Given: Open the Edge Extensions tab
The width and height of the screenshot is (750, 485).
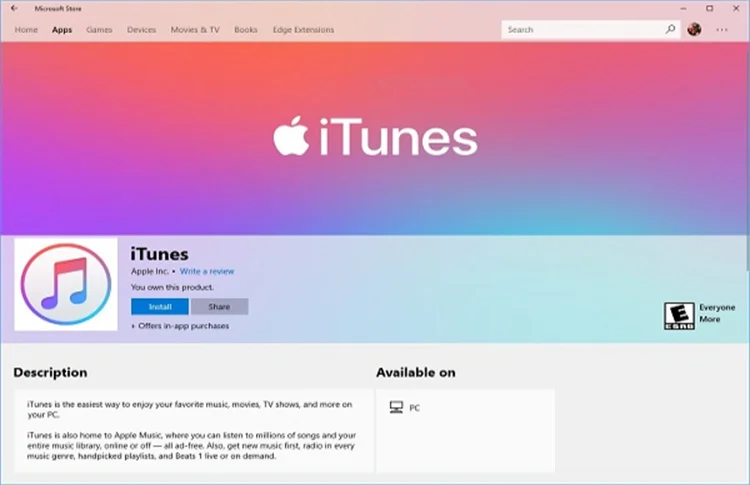Looking at the screenshot, I should (303, 30).
